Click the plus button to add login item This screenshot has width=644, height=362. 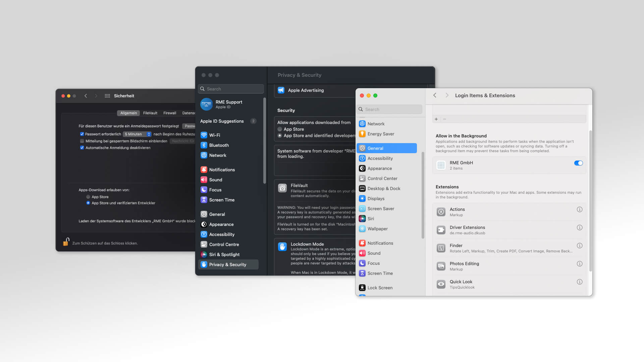(x=436, y=119)
